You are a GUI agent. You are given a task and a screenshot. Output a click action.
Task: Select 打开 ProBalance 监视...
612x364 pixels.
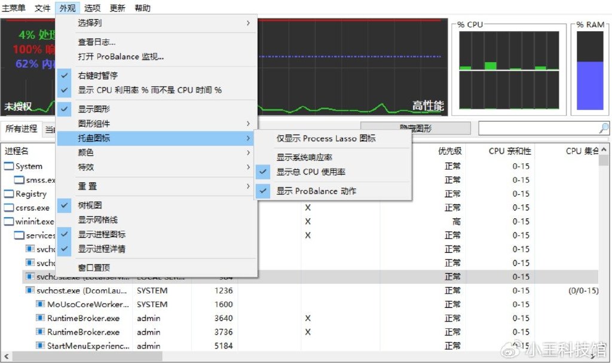coord(157,57)
